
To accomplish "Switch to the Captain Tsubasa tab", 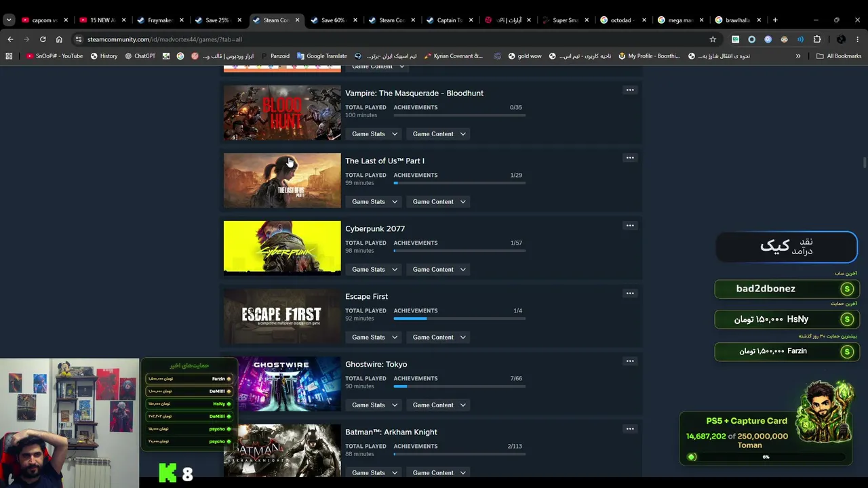I will [x=449, y=20].
